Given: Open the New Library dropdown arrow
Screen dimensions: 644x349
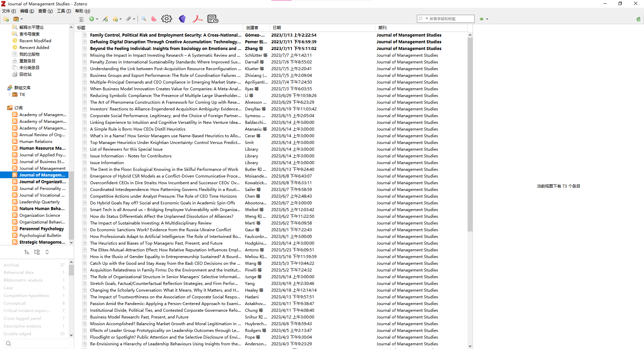Looking at the screenshot, I should tap(21, 19).
